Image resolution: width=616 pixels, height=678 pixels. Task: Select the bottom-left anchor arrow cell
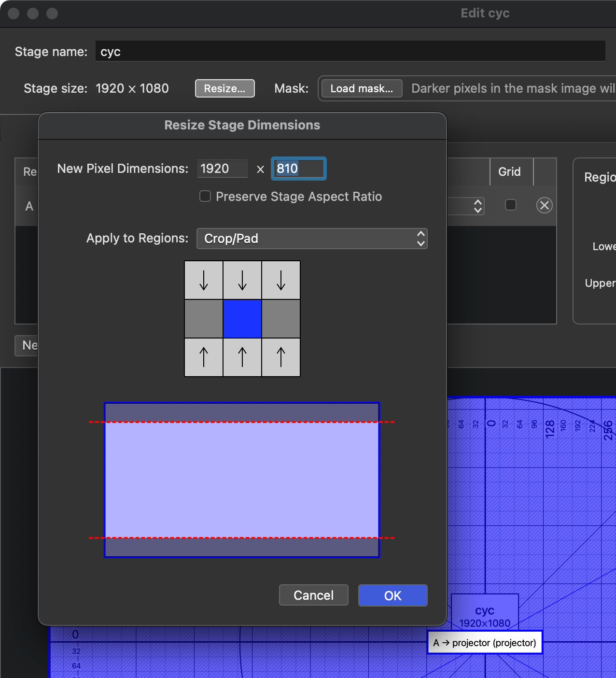pos(204,357)
